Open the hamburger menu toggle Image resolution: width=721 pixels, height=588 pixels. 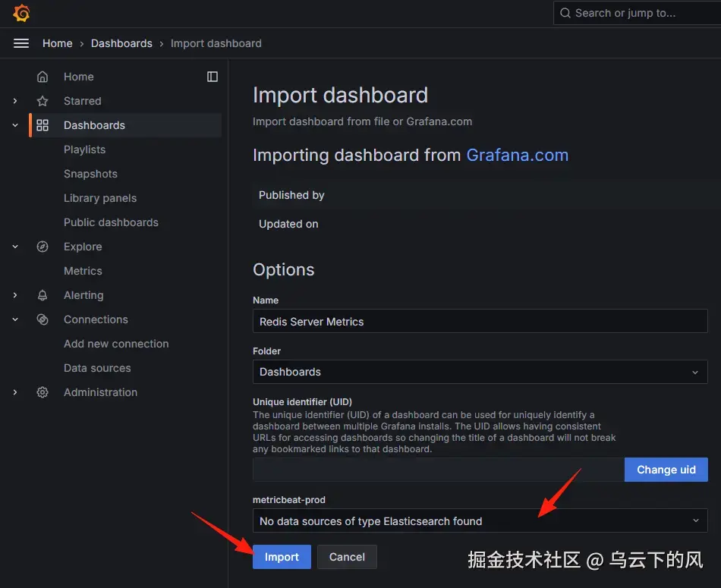(x=21, y=43)
